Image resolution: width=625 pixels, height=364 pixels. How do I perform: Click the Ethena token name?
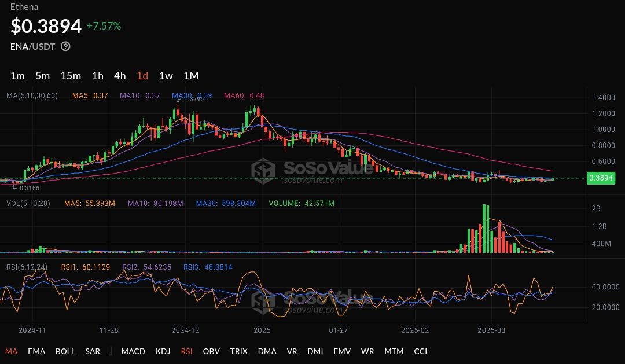[24, 7]
